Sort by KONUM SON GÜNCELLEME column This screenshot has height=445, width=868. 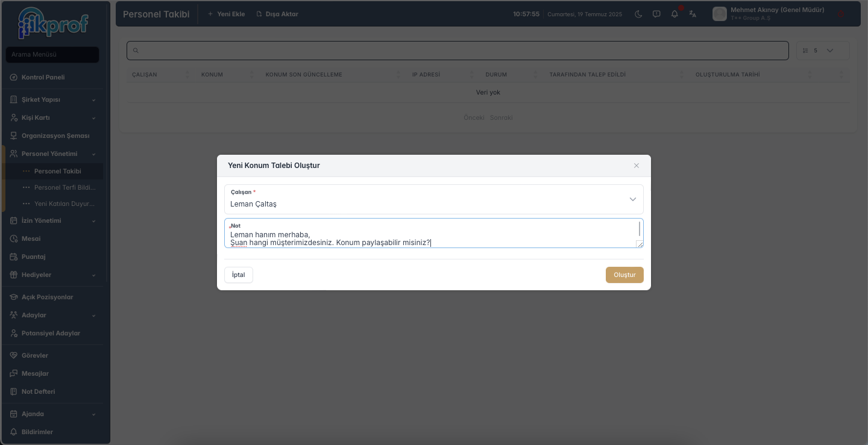click(304, 75)
